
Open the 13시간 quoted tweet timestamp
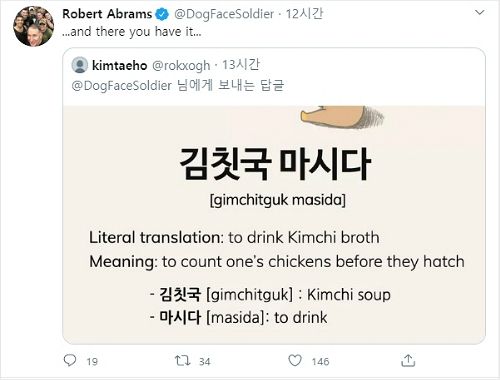click(x=241, y=65)
